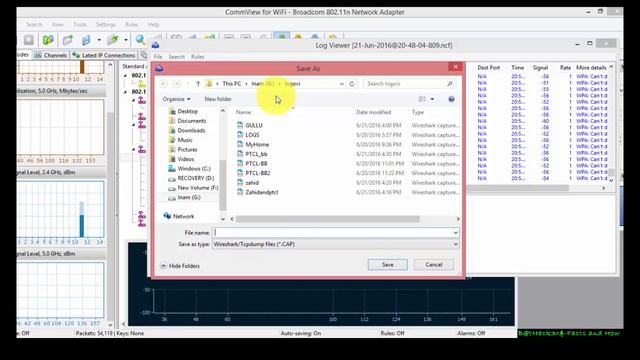Click the navigation pane vertical scrollbar
This screenshot has width=640, height=360.
point(223,184)
